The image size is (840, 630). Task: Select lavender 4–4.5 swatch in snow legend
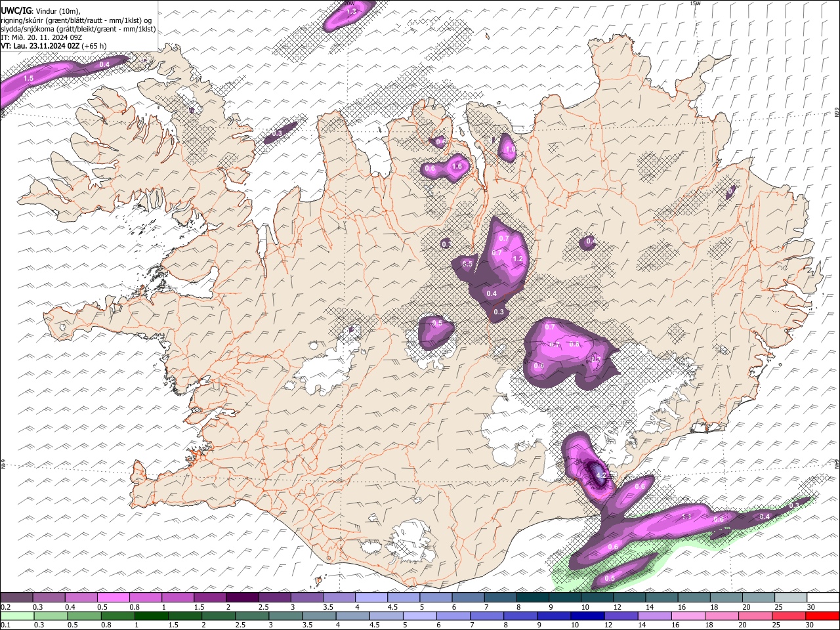coord(371,597)
